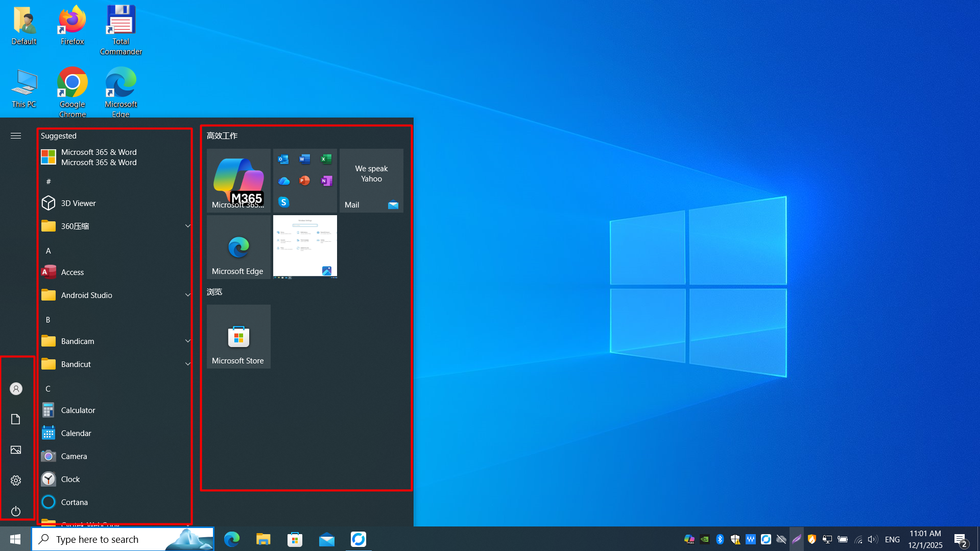Launch the Camera app
The width and height of the screenshot is (980, 551).
point(115,456)
